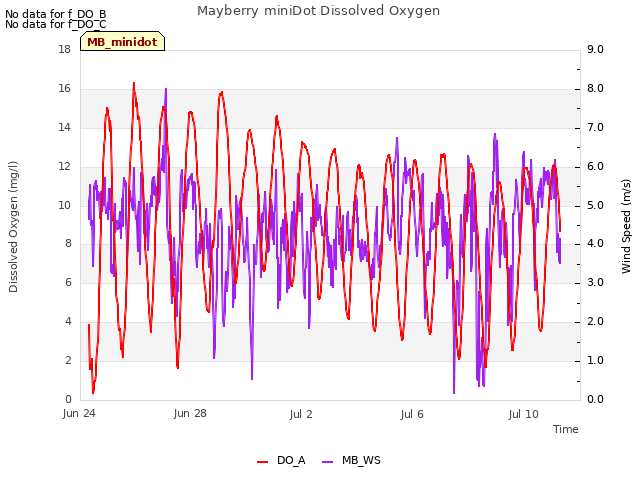Click the Wind Speed (m/s) axis label
This screenshot has height=480, width=640.
pyautogui.click(x=626, y=226)
